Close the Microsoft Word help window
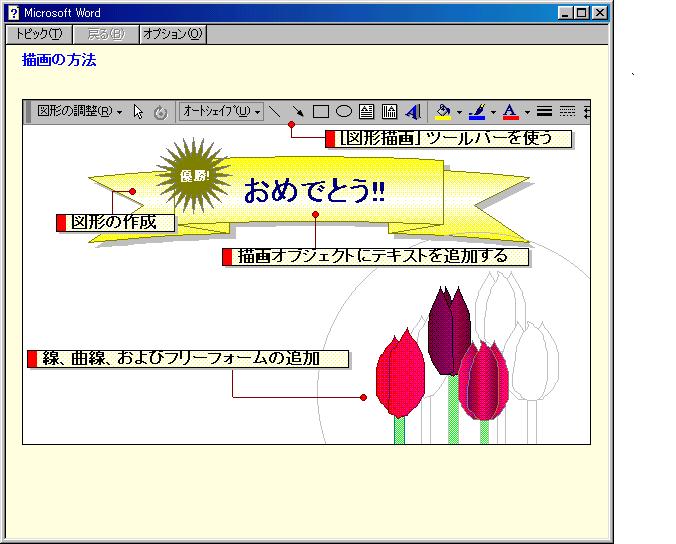676x544 pixels. [x=600, y=13]
